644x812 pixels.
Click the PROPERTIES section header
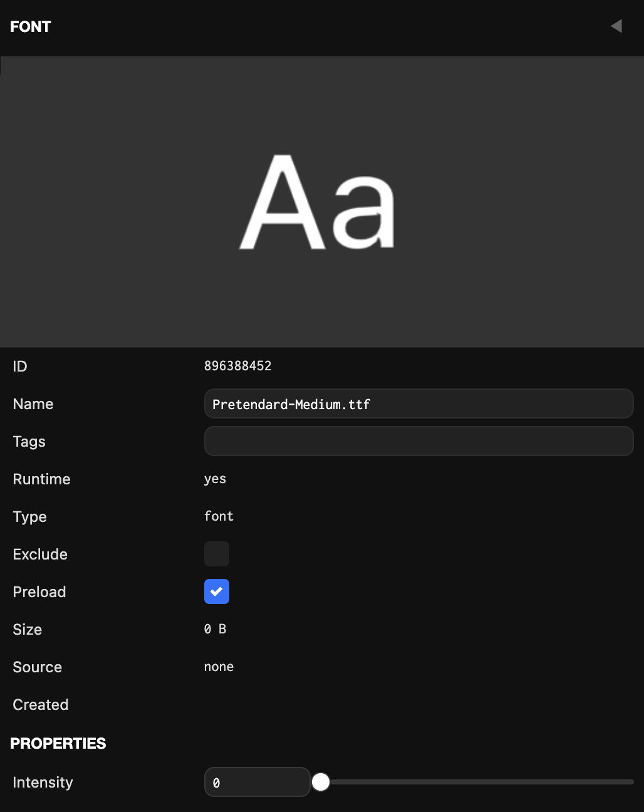(x=58, y=744)
